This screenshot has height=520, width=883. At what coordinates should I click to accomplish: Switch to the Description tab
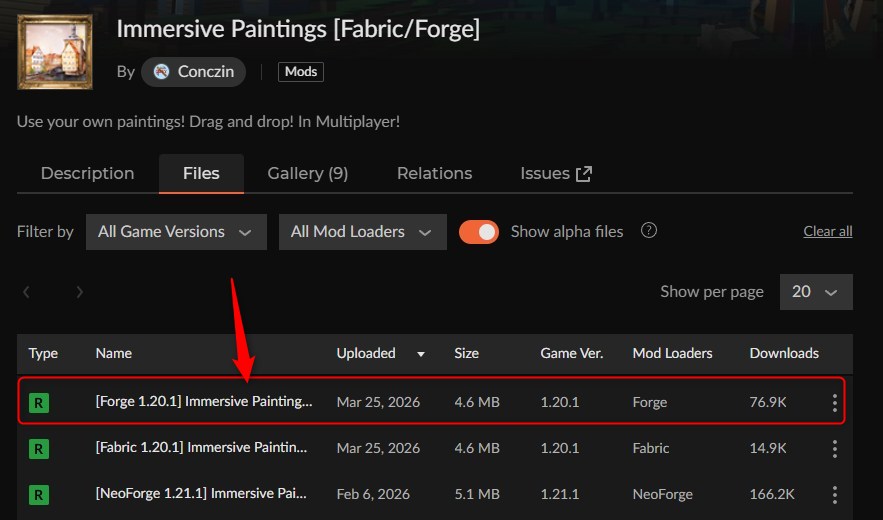click(x=87, y=174)
